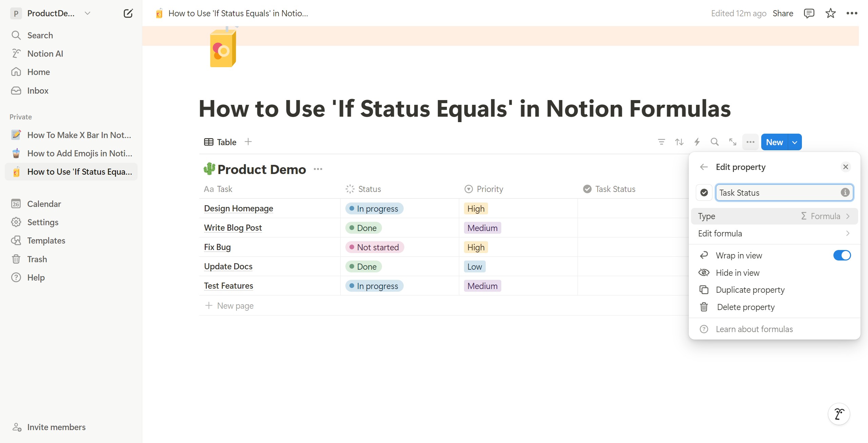Click the Task column header
The height and width of the screenshot is (443, 868).
(x=270, y=189)
